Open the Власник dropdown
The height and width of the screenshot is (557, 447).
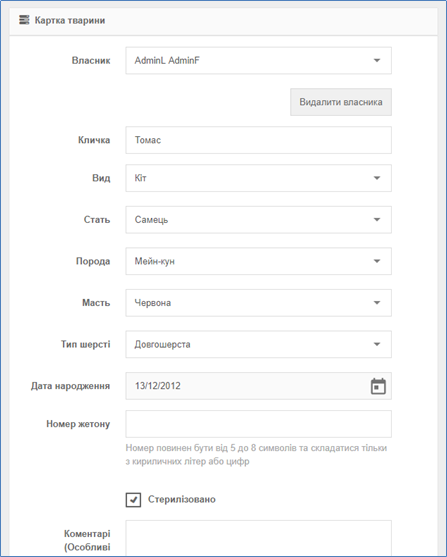(x=258, y=60)
